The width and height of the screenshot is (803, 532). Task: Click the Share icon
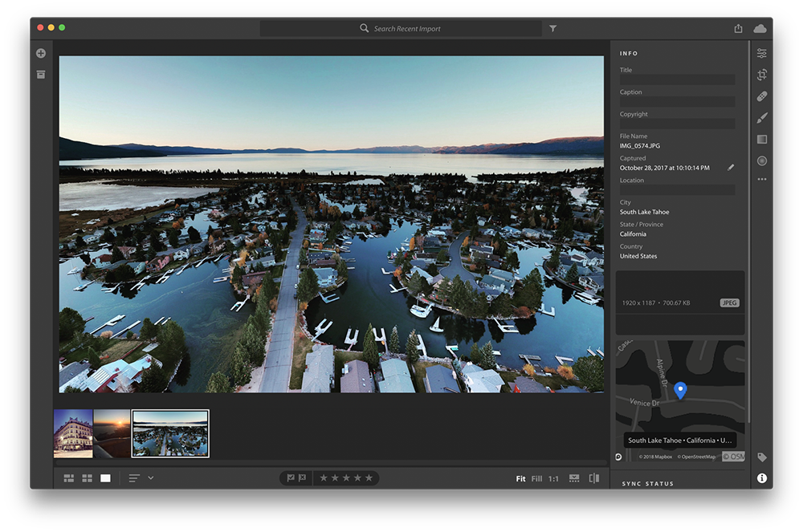(738, 28)
